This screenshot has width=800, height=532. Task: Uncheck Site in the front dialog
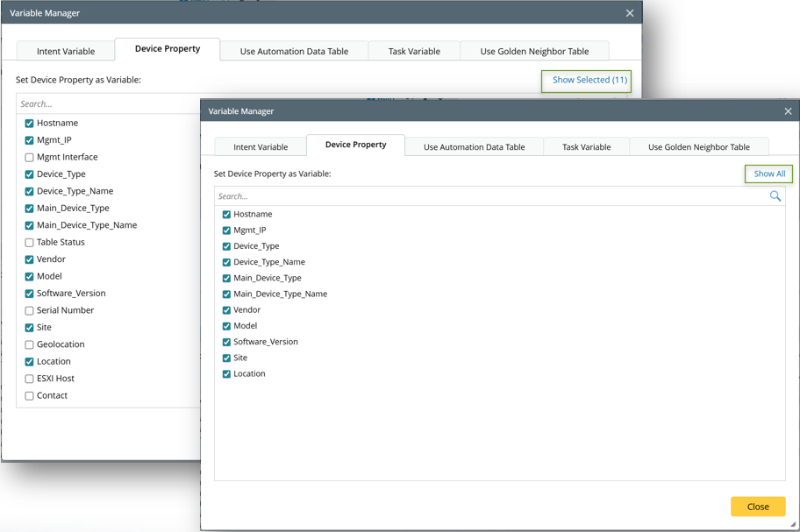[x=226, y=358]
